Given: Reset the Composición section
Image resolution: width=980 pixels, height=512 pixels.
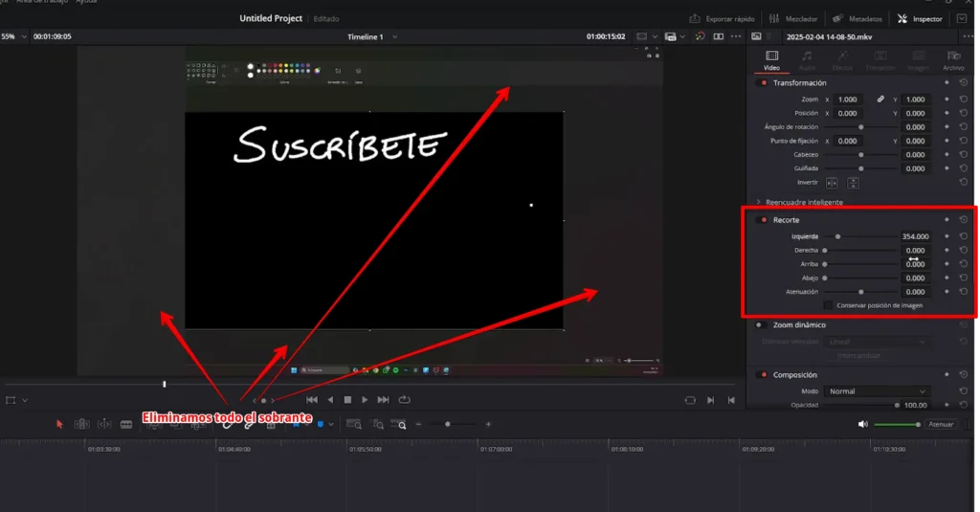Looking at the screenshot, I should [964, 375].
